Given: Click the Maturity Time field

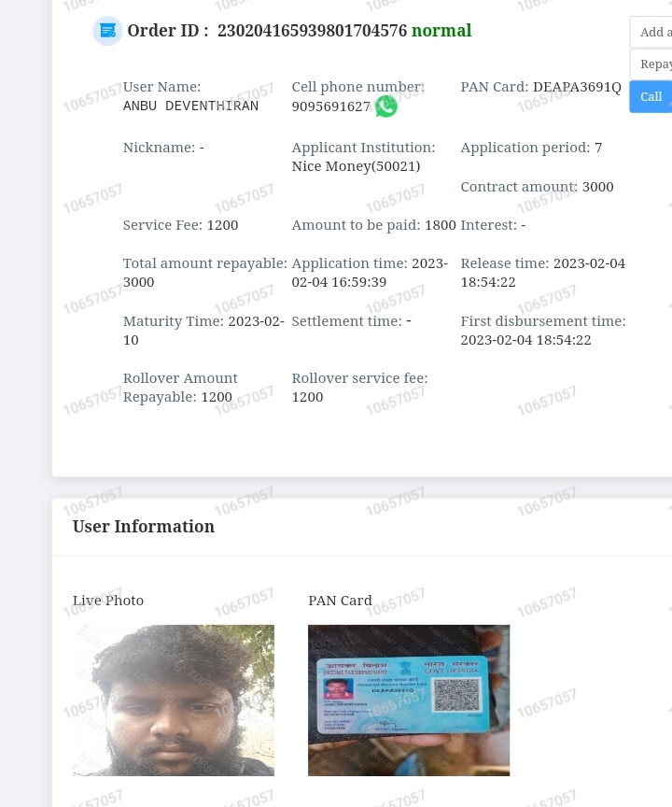Looking at the screenshot, I should click(203, 331).
